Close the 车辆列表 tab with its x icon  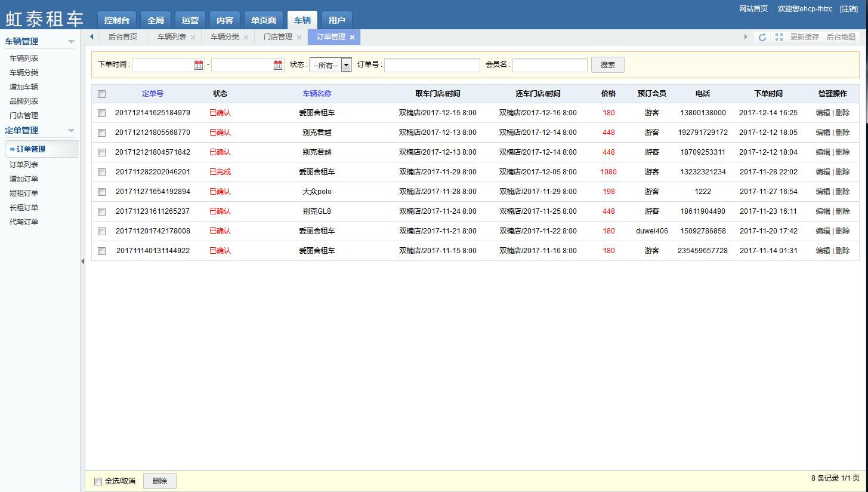click(x=193, y=37)
